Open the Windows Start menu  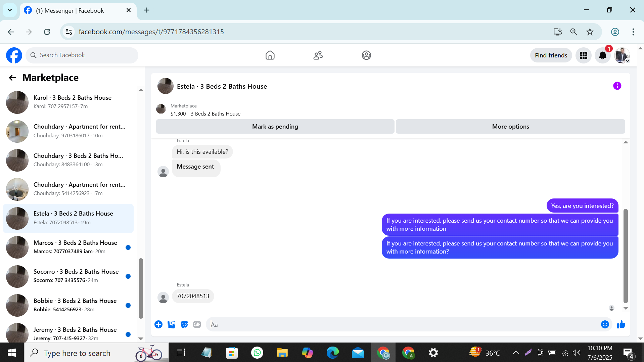coord(12,353)
